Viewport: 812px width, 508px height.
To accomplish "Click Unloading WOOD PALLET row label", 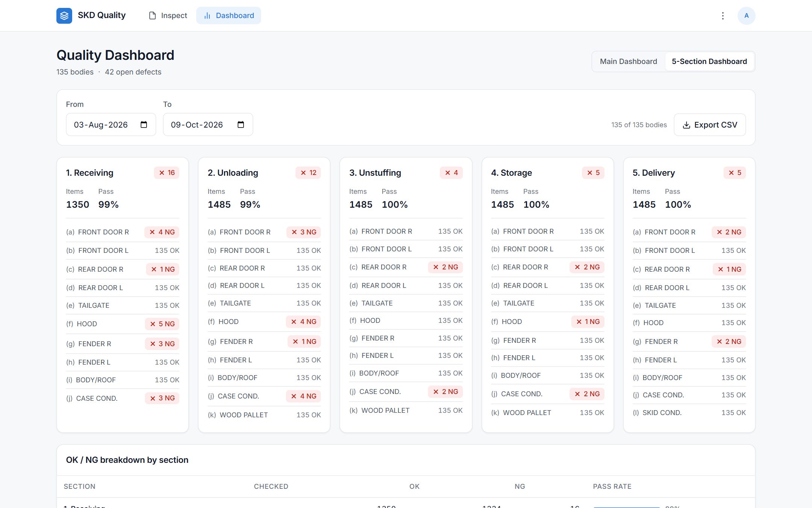I will coord(244,415).
